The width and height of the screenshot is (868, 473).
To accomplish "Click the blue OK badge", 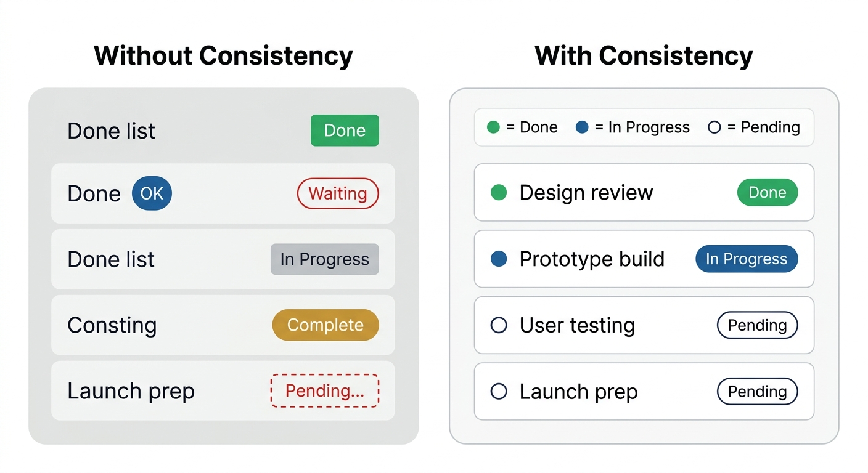I will pyautogui.click(x=152, y=193).
